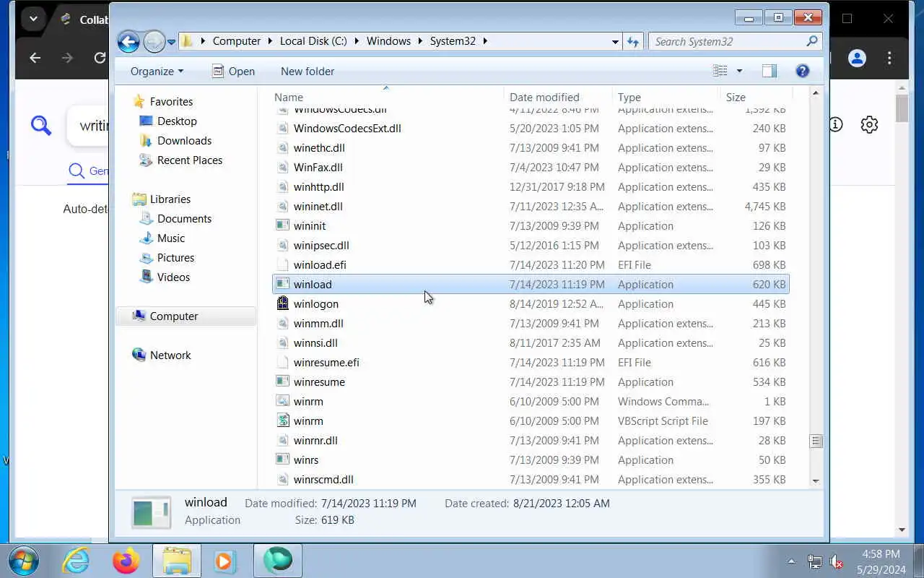Click file list scrollbar up arrow
Screen dimensions: 924x578
click(816, 93)
